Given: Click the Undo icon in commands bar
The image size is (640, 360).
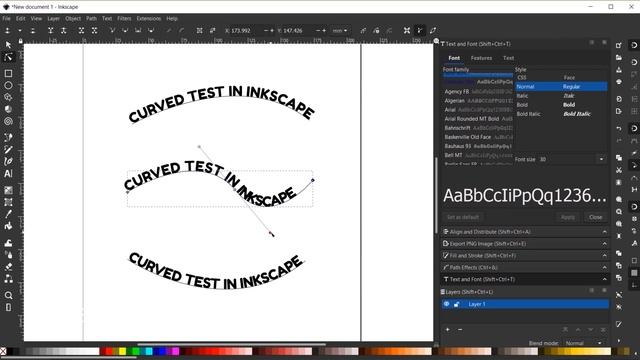Looking at the screenshot, I should pos(619,129).
